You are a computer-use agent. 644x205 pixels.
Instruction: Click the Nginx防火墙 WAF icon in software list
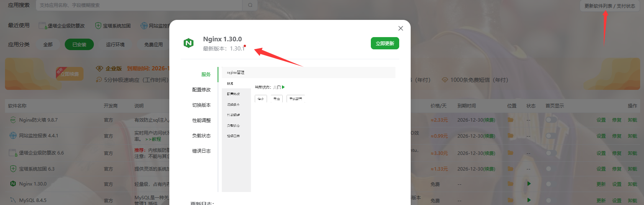coord(13,120)
